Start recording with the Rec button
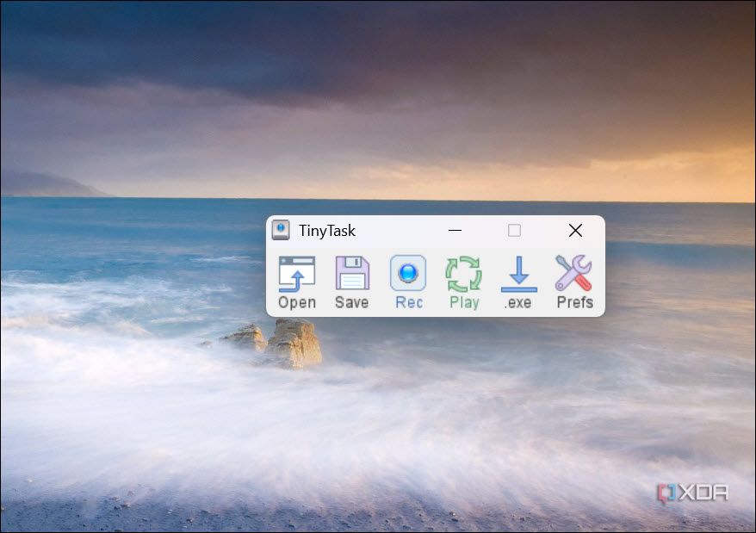756x533 pixels. pyautogui.click(x=408, y=282)
